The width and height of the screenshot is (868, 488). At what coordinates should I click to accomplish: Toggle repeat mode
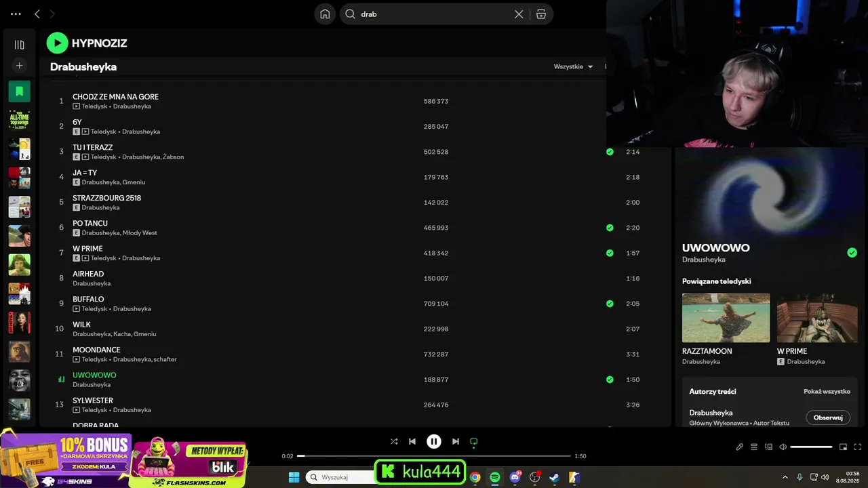click(x=474, y=441)
